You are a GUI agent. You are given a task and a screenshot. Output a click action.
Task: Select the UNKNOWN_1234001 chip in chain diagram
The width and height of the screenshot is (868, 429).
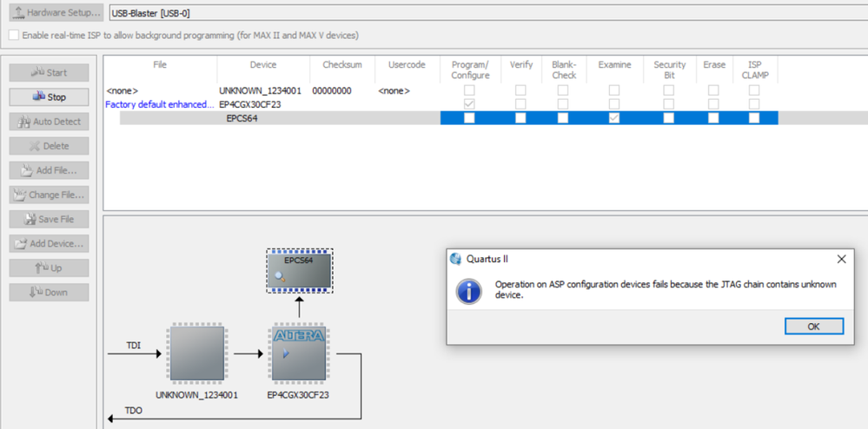[197, 353]
